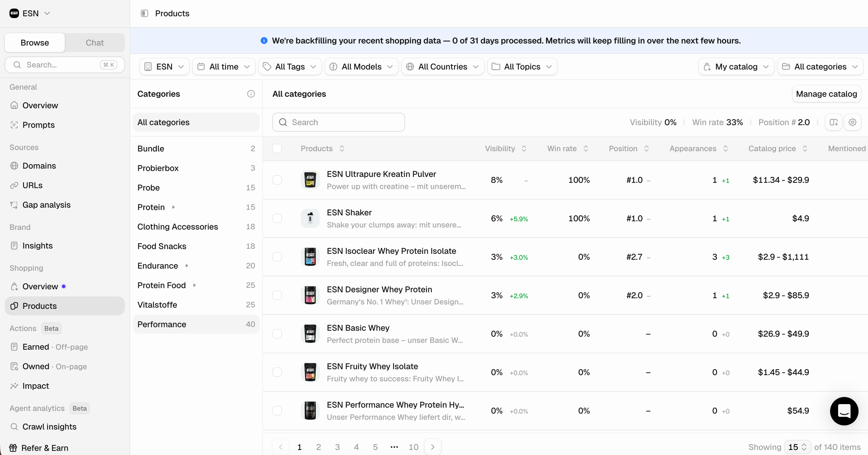Screen dimensions: 868x455
Task: Check the ESN Shaker row checkbox
Action: (277, 219)
